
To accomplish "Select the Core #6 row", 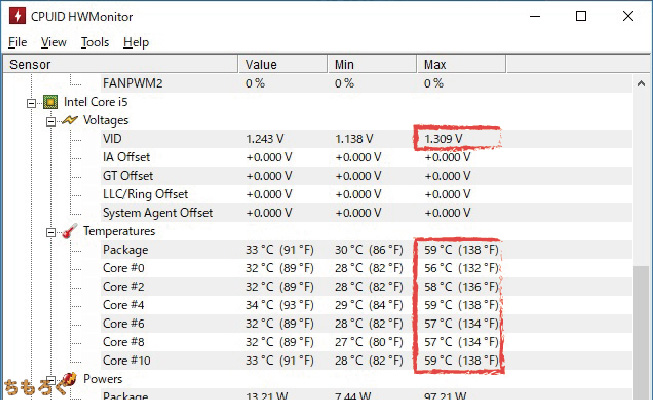I will pos(366,324).
